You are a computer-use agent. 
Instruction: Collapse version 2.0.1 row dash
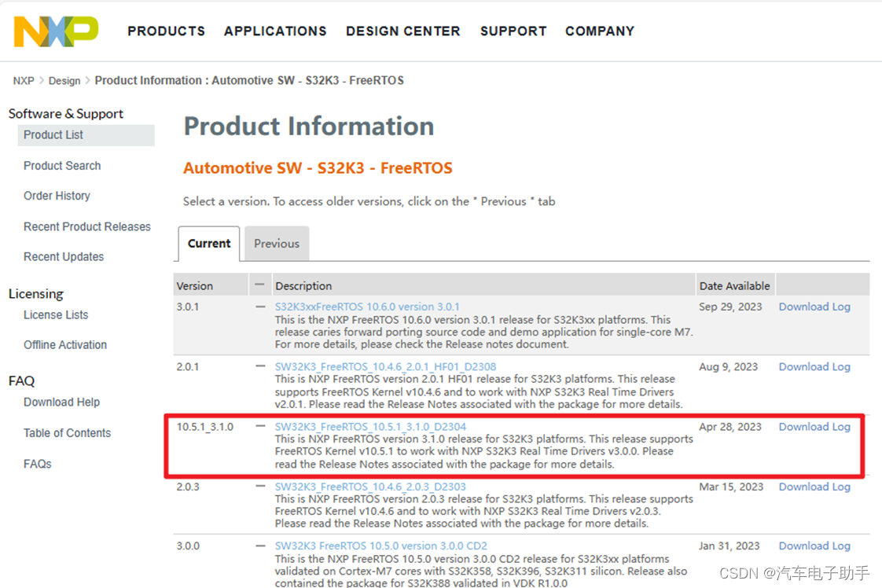click(x=260, y=366)
